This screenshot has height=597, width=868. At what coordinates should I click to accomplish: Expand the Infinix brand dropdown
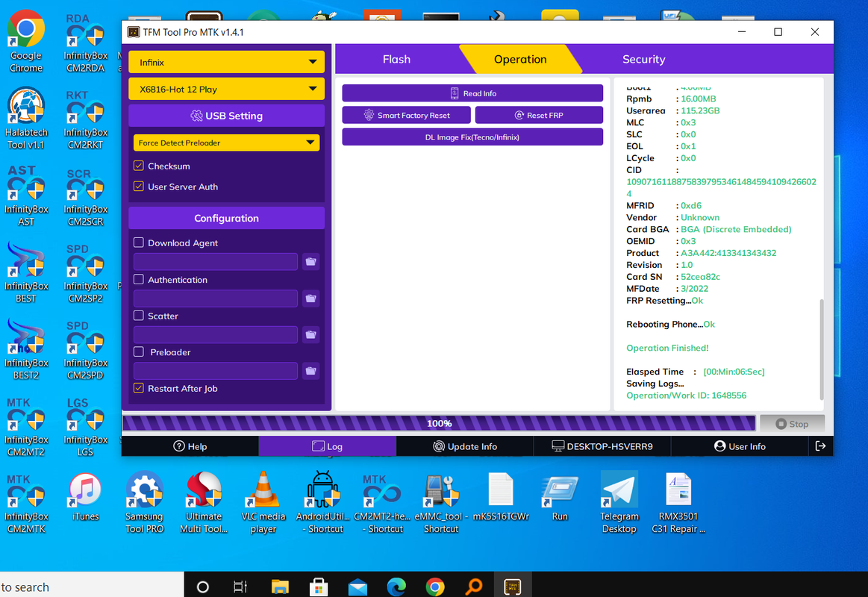point(226,62)
